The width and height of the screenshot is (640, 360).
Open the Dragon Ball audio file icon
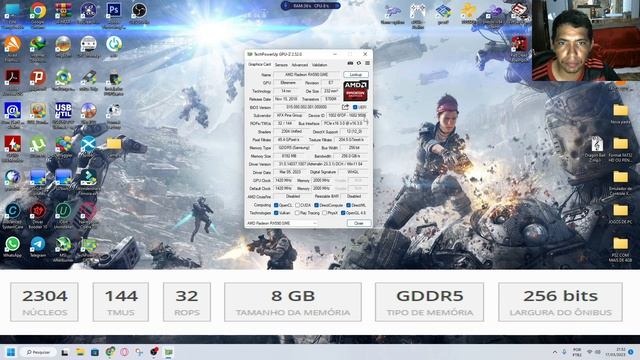point(597,144)
